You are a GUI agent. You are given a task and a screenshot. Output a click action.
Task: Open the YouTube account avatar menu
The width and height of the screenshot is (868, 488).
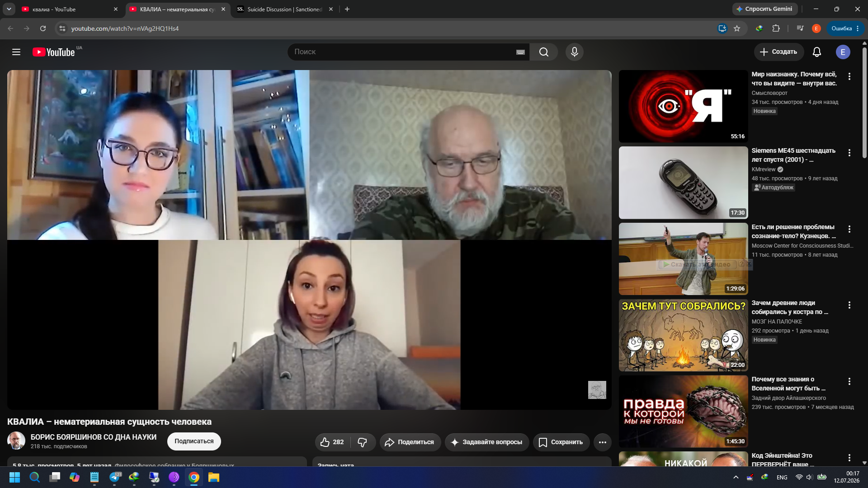(x=843, y=52)
